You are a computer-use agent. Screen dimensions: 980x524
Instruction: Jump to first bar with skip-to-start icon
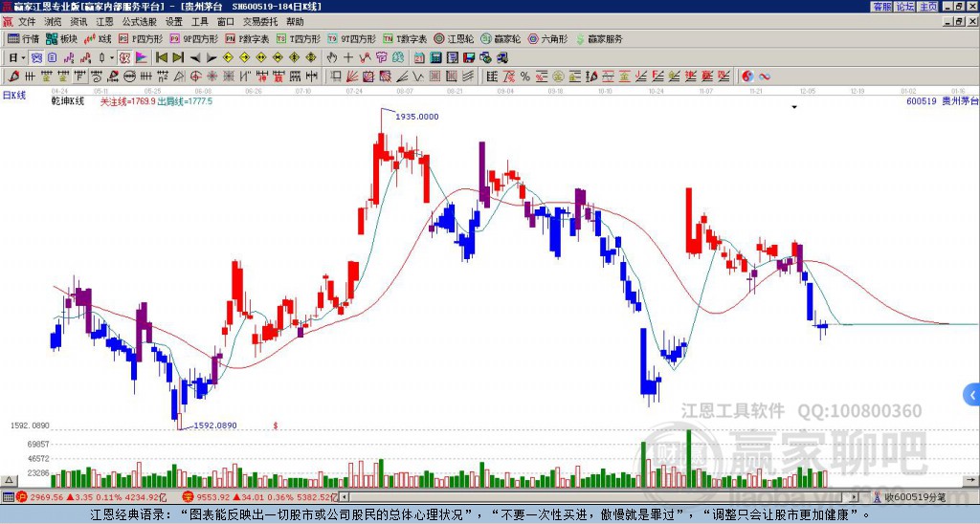[161, 58]
